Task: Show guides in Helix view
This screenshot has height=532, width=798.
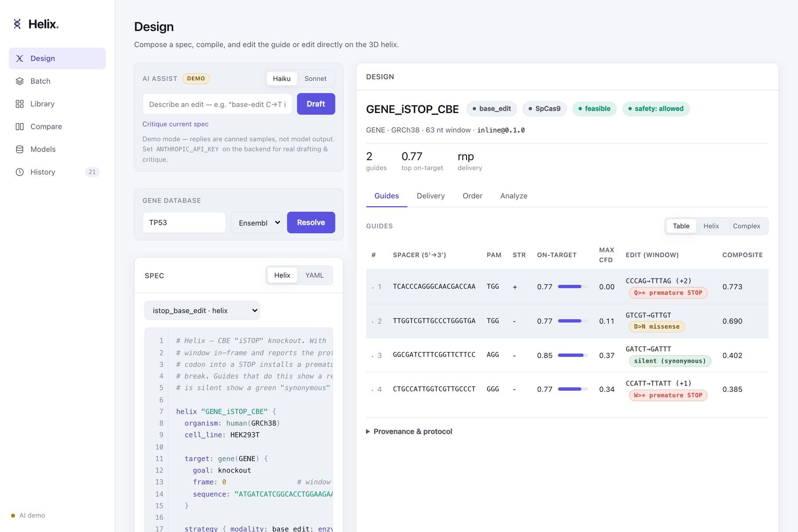Action: click(x=711, y=226)
